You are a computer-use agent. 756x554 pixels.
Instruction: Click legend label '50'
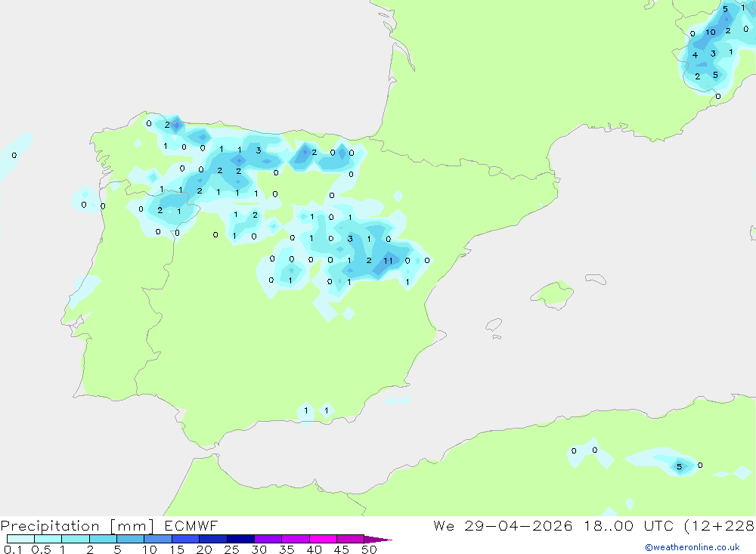click(370, 549)
